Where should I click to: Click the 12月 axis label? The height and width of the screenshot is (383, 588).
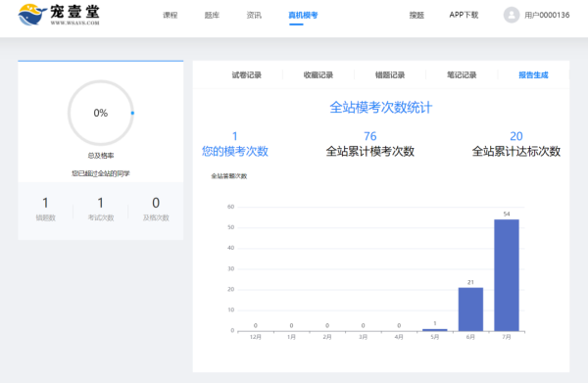coord(256,337)
